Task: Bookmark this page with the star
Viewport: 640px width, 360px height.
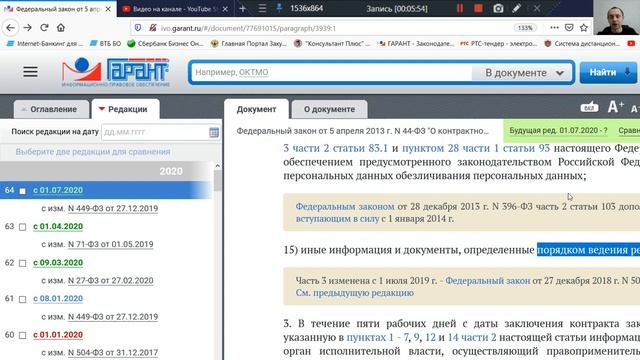Action: (584, 28)
